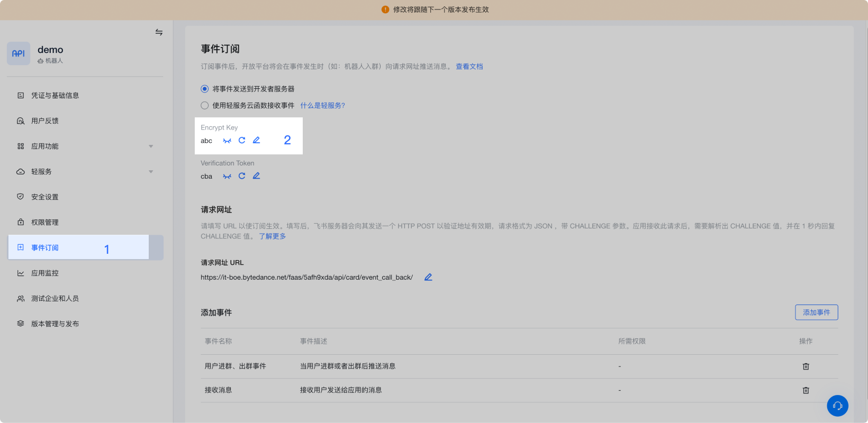Click the 用户进群、出群事件 event name
The height and width of the screenshot is (423, 868).
[236, 366]
